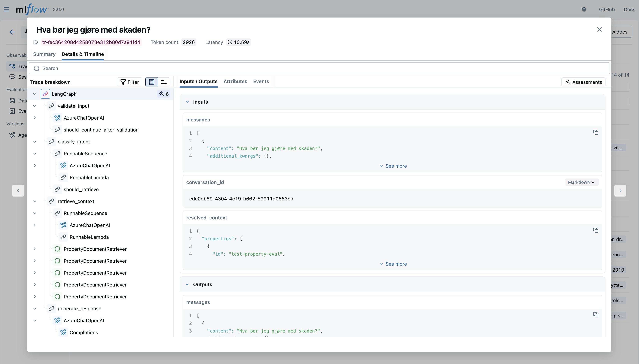This screenshot has width=639, height=364.
Task: Copy the resolved_context JSON
Action: pos(596,230)
